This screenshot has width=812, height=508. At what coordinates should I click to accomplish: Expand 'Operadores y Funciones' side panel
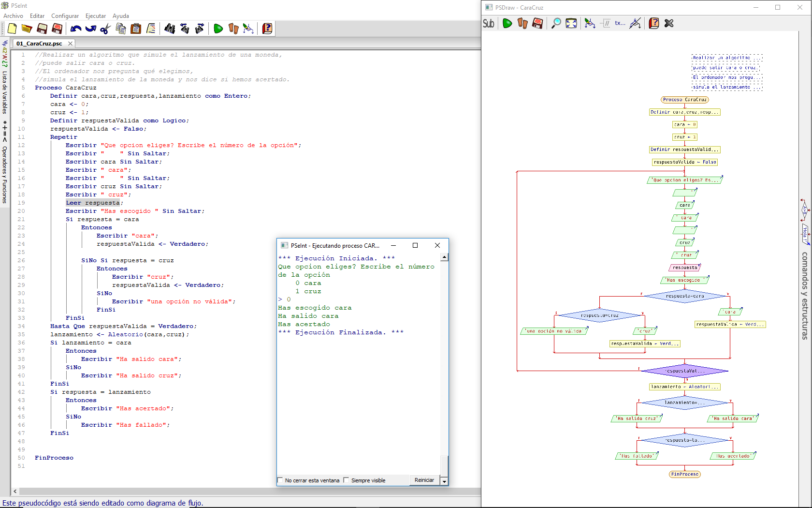(5, 174)
